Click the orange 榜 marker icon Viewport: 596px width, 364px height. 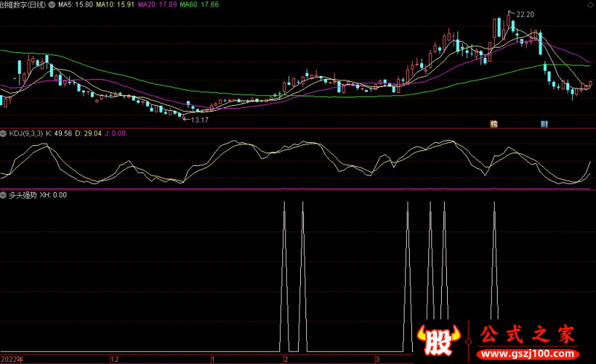click(x=493, y=122)
